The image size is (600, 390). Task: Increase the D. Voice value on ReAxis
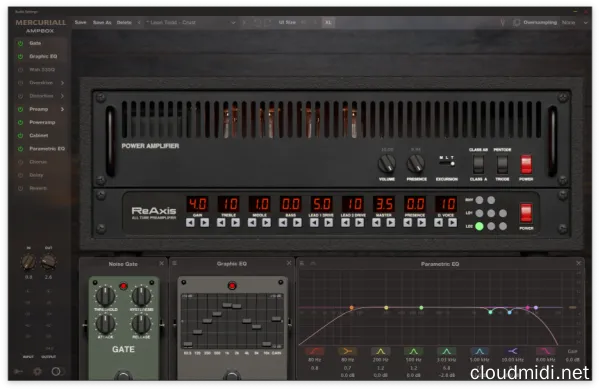pos(452,223)
